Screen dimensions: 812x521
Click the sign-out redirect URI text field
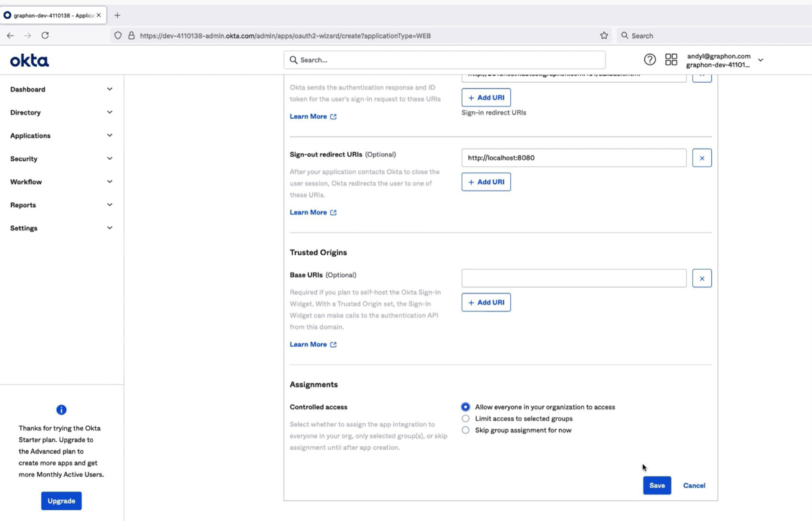(574, 158)
